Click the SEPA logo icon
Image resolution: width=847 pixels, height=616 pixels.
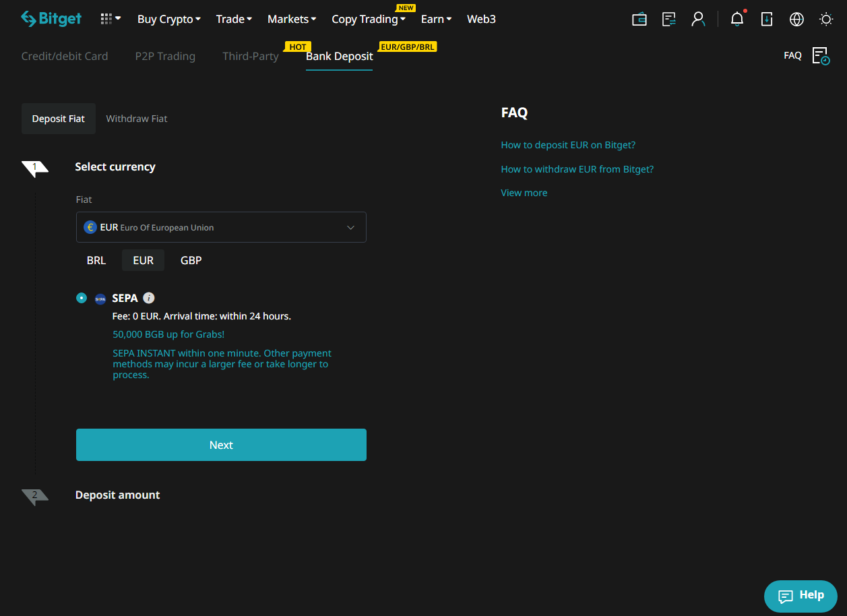point(100,299)
